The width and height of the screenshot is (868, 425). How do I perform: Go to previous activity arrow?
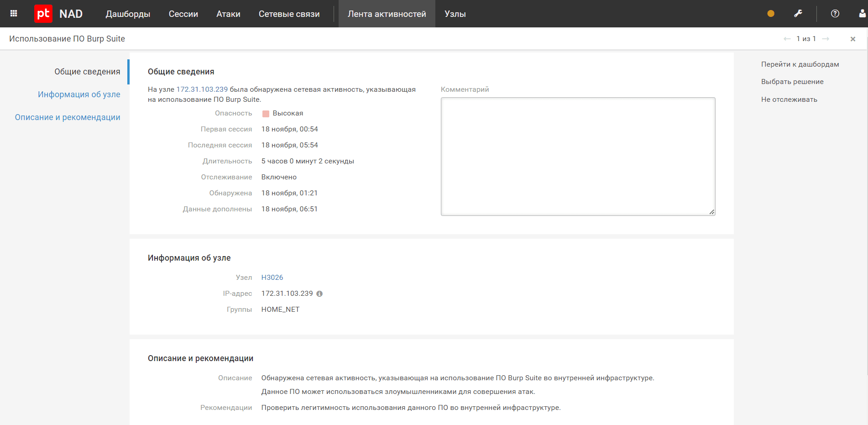[x=787, y=39]
